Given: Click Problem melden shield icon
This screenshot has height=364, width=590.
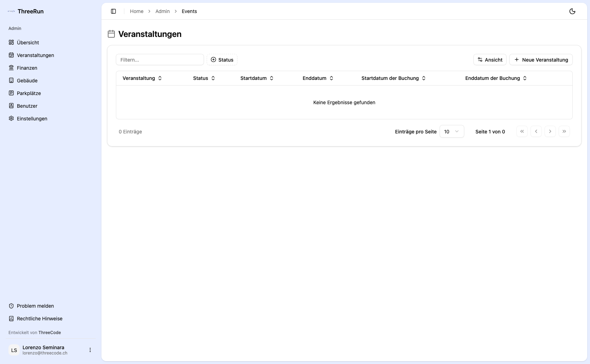Looking at the screenshot, I should [11, 306].
